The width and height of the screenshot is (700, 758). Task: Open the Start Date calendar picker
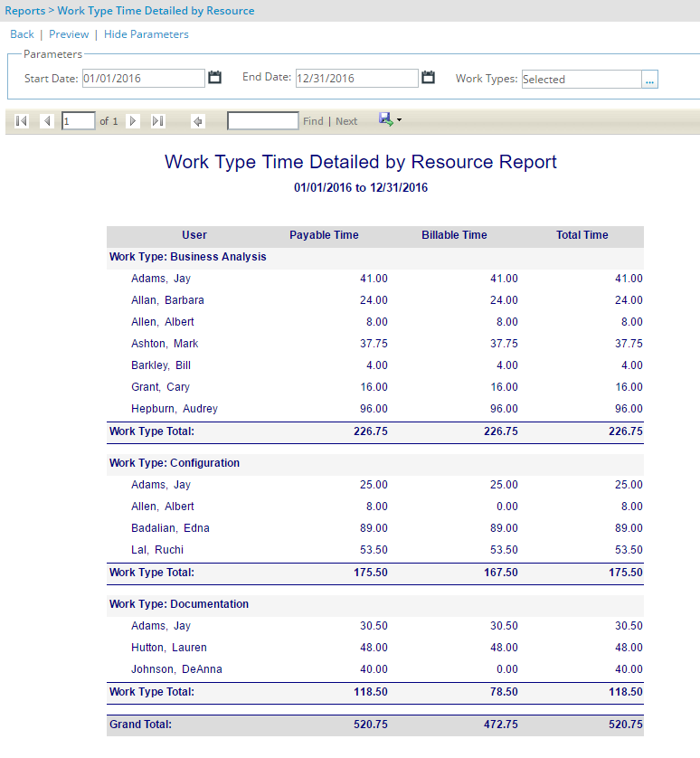pyautogui.click(x=214, y=78)
